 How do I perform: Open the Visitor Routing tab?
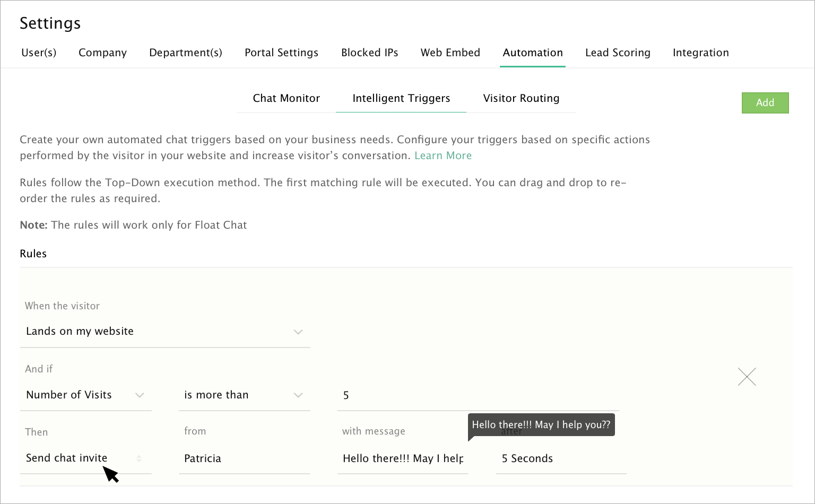521,98
